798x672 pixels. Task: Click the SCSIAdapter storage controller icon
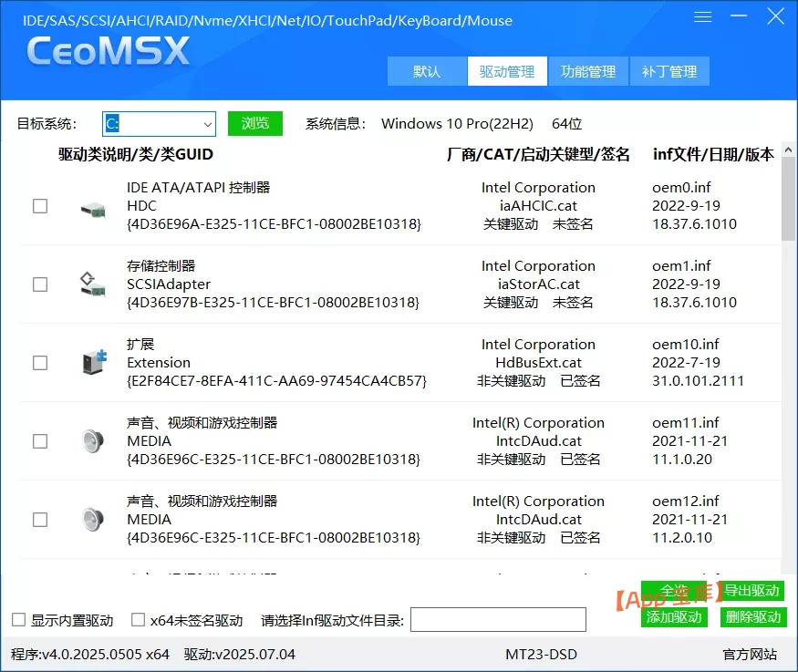(91, 284)
